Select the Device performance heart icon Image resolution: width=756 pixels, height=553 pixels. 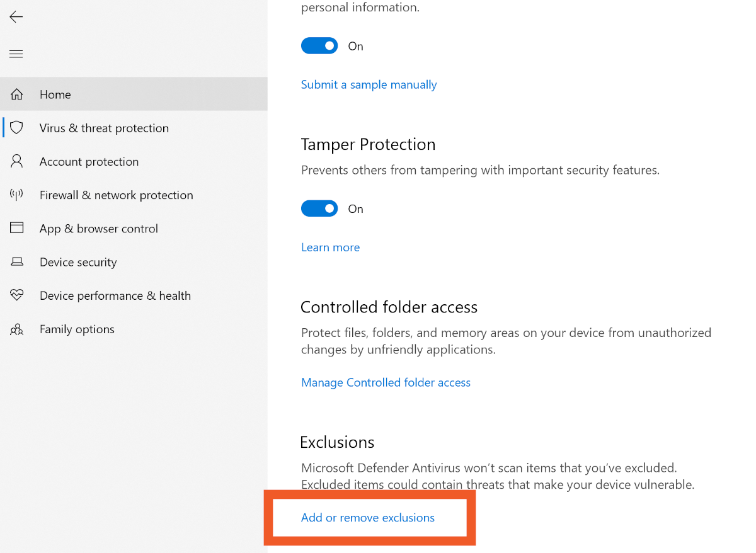17,295
